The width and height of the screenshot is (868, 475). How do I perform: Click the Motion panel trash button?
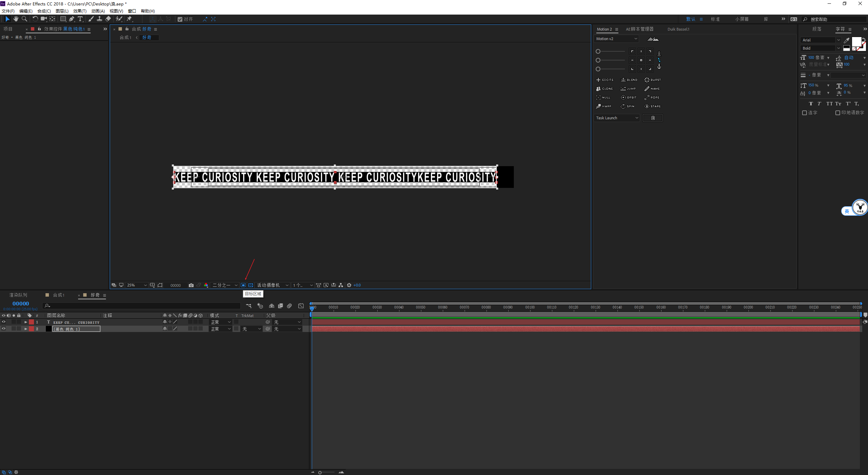(652, 118)
